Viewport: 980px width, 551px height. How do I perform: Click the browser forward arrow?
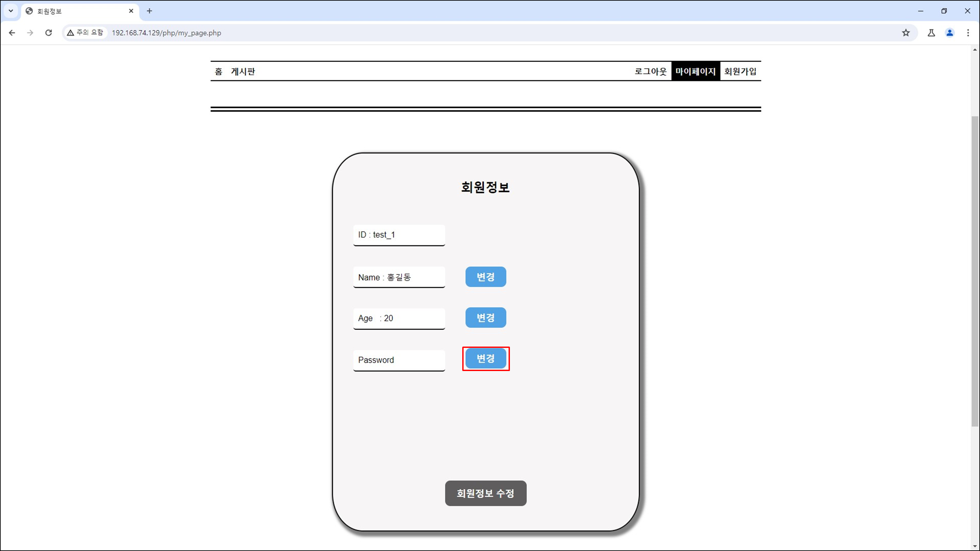[30, 33]
